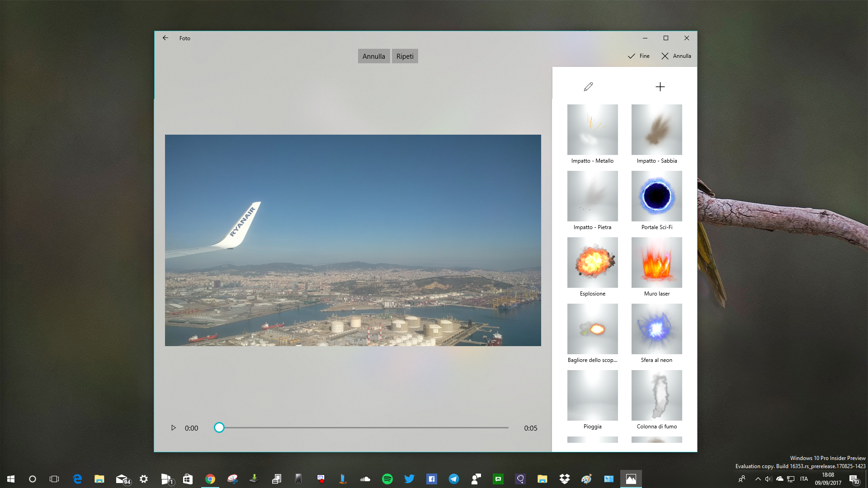
Task: Open Cortana search circle
Action: coord(33,479)
